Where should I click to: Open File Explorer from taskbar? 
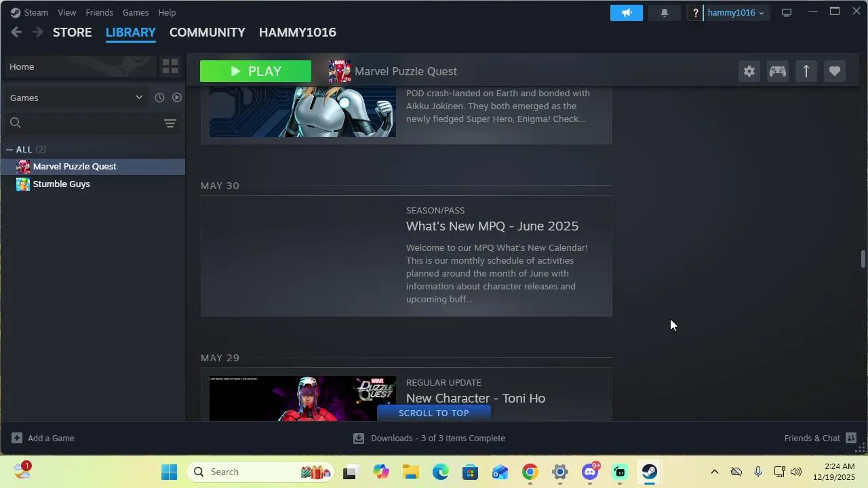pyautogui.click(x=411, y=472)
